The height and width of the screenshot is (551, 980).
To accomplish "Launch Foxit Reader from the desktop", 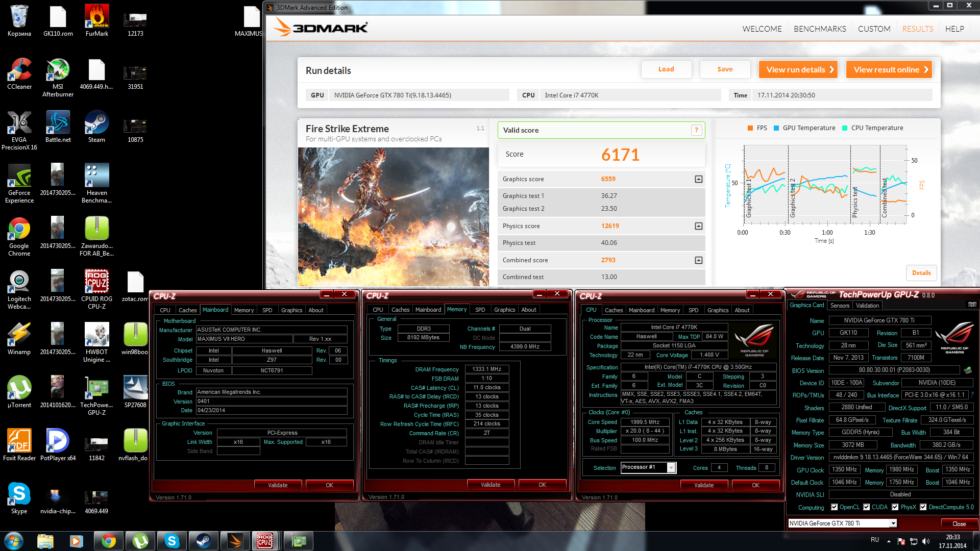I will coord(19,445).
